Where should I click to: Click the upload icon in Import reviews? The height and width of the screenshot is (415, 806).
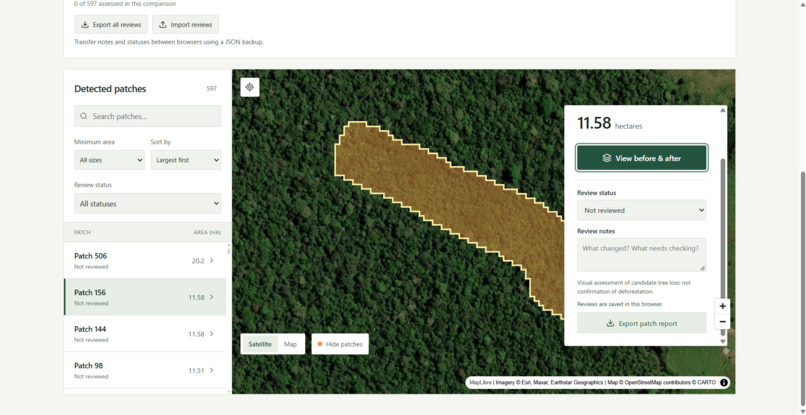pyautogui.click(x=162, y=25)
